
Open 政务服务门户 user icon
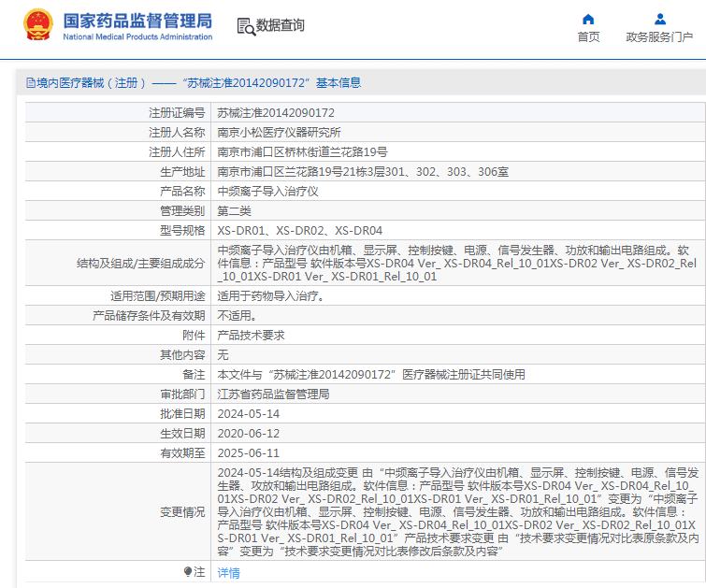point(660,19)
